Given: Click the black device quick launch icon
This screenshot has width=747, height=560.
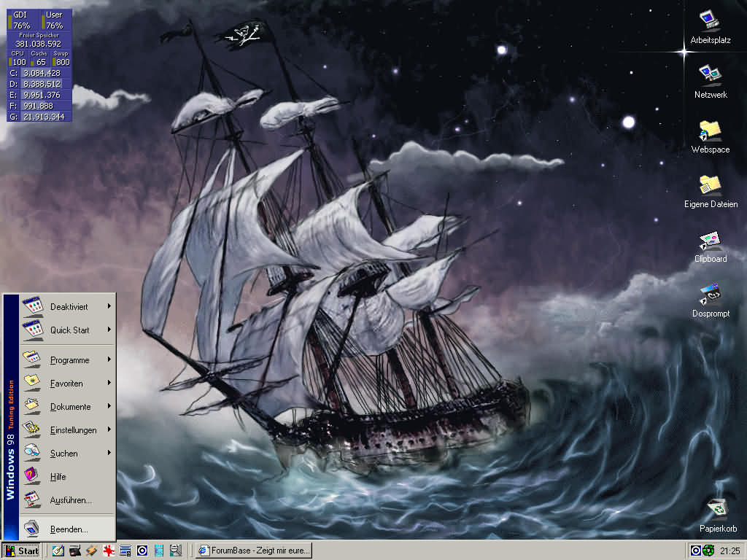Looking at the screenshot, I should [75, 551].
